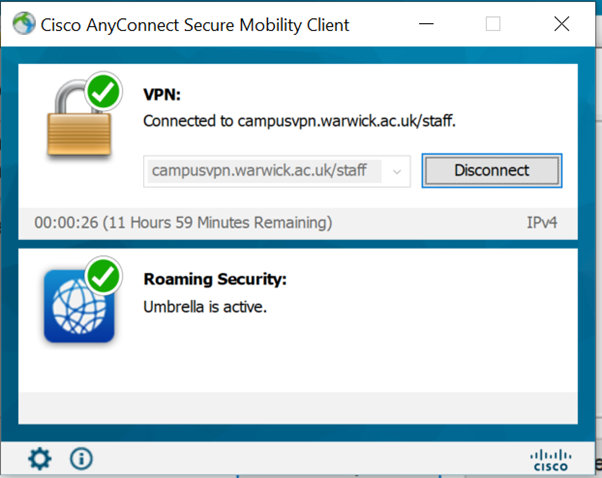Click the campusvpn.warwick.ac.uk/staff server field
The width and height of the screenshot is (602, 478).
pos(265,171)
